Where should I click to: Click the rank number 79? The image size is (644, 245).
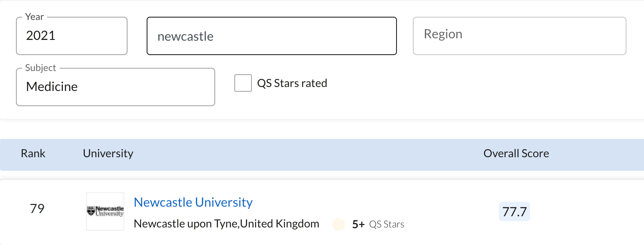pos(37,209)
